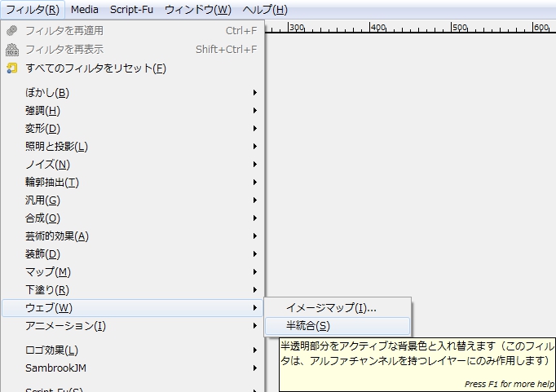Click the arrow beside ウェブ(W)
Viewport: 556px width, 392px height.
(x=254, y=308)
